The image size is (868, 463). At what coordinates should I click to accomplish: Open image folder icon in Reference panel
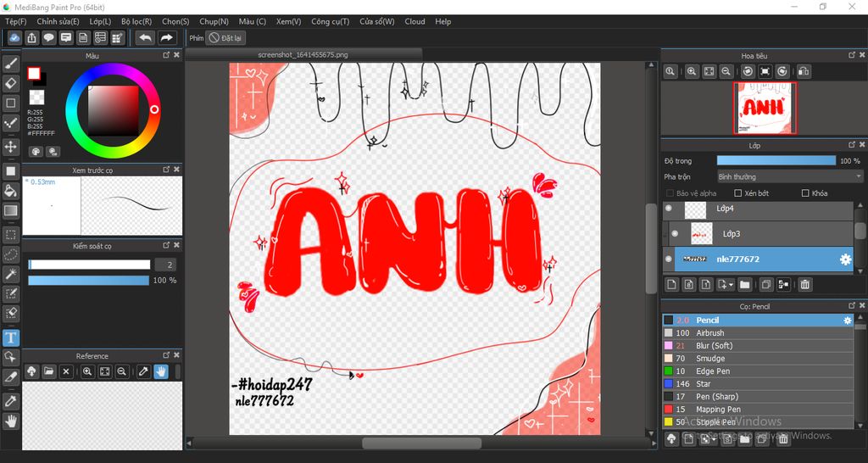[x=48, y=371]
